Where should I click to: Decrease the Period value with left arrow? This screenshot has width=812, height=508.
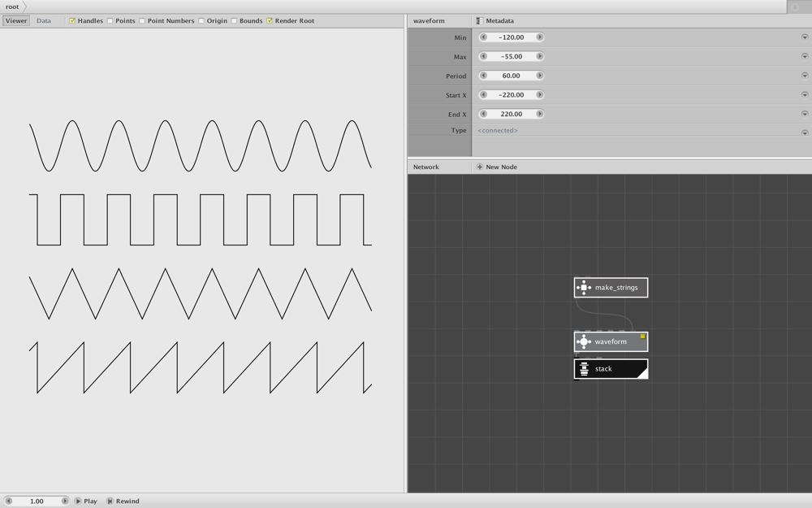[483, 76]
